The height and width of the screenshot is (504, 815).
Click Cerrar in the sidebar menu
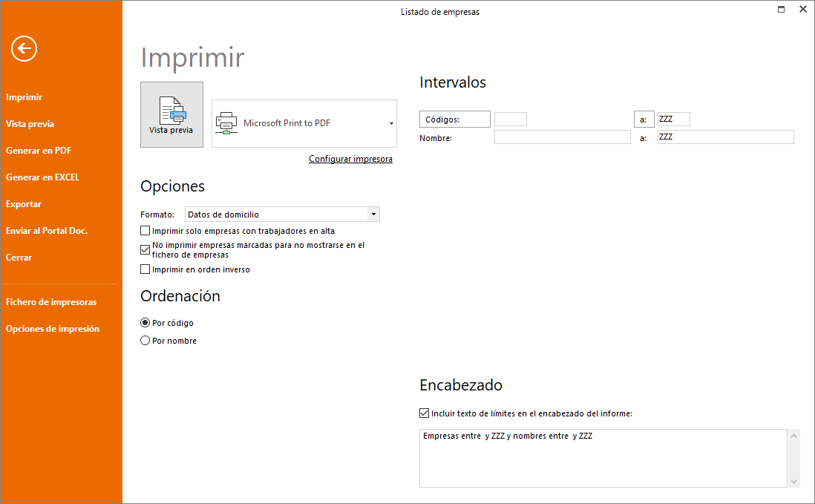tap(19, 258)
